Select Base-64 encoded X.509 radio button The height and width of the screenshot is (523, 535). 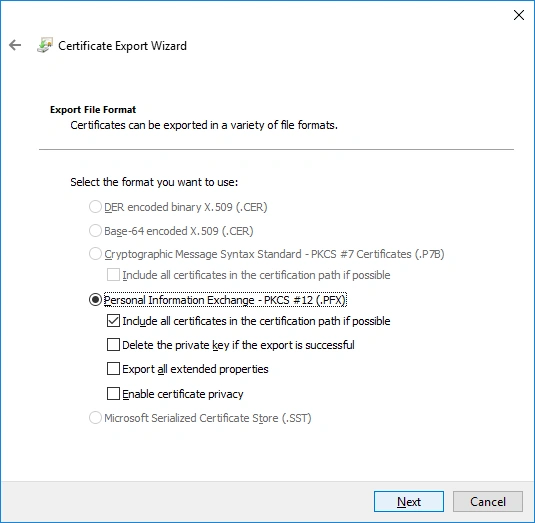tap(95, 231)
